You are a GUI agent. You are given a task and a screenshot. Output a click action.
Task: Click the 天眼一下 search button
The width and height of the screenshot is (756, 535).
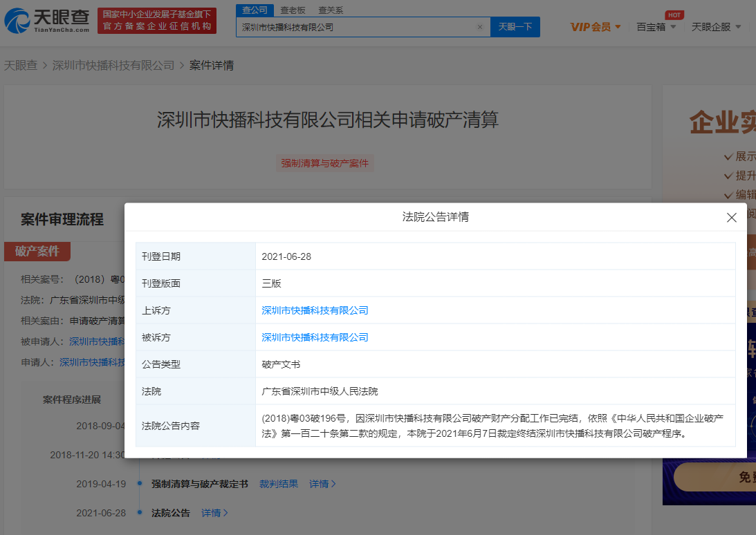[x=515, y=28]
